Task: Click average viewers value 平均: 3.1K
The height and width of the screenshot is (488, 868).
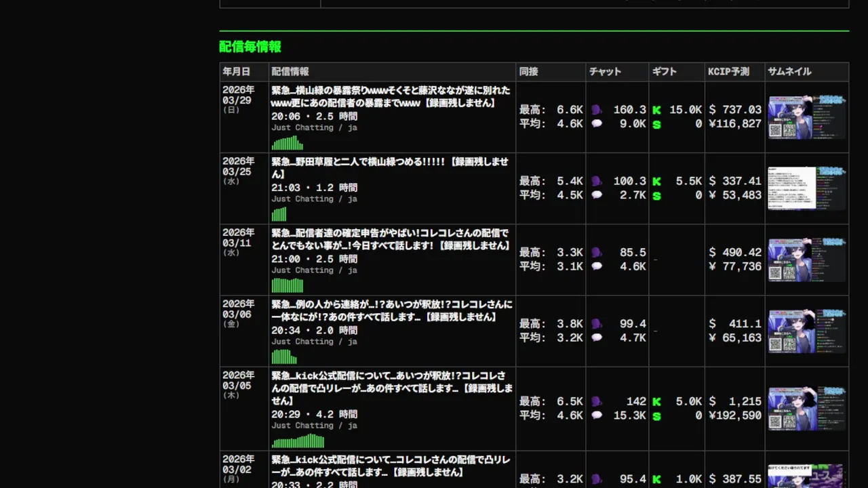Action: point(551,266)
